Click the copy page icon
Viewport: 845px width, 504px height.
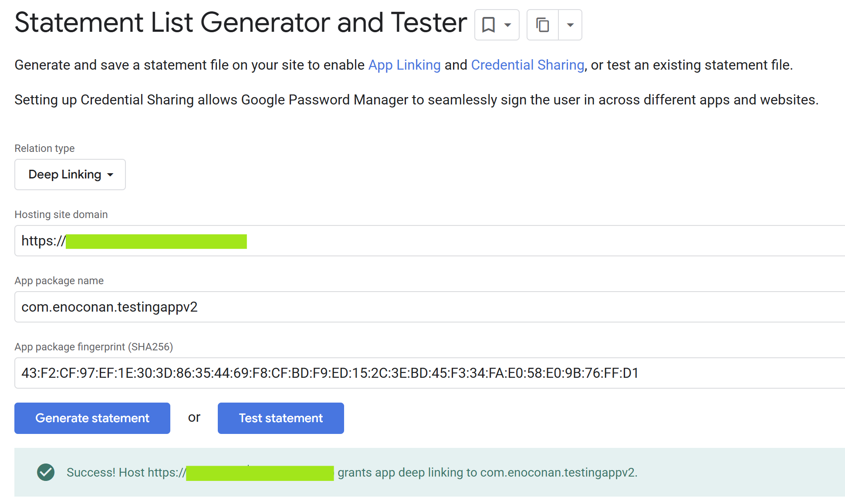[x=543, y=25]
